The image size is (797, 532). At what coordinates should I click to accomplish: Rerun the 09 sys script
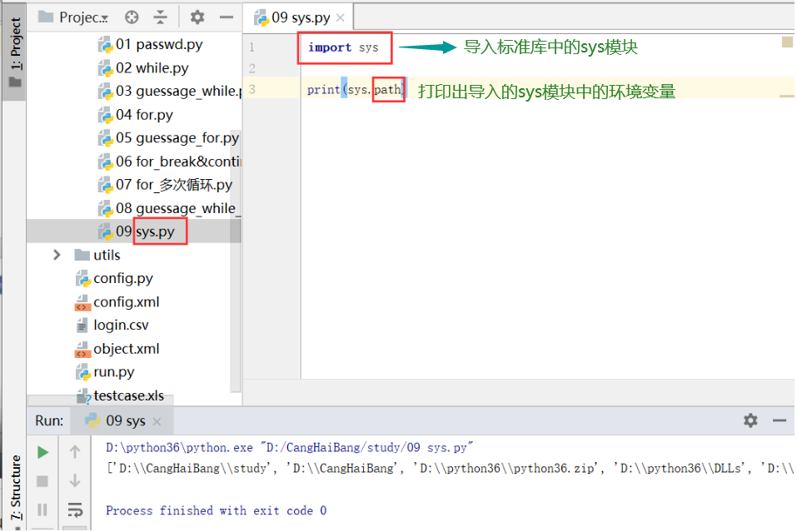point(43,451)
